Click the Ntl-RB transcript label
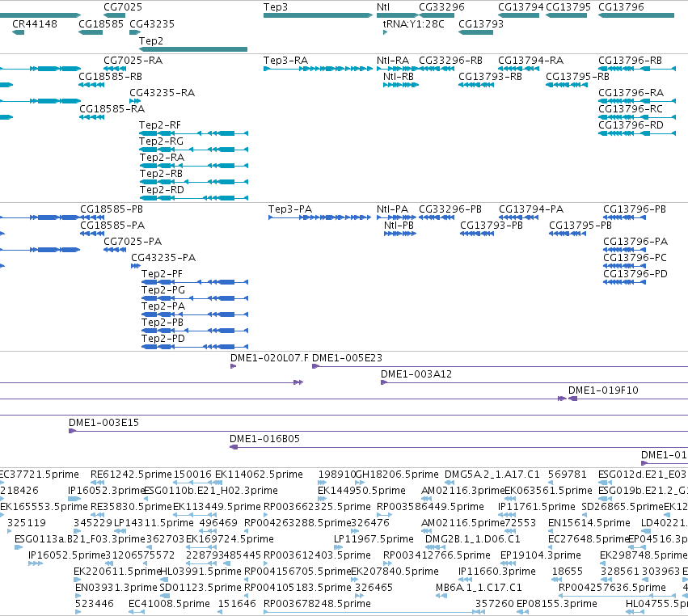Screen dimensions: 688x616 pyautogui.click(x=399, y=76)
